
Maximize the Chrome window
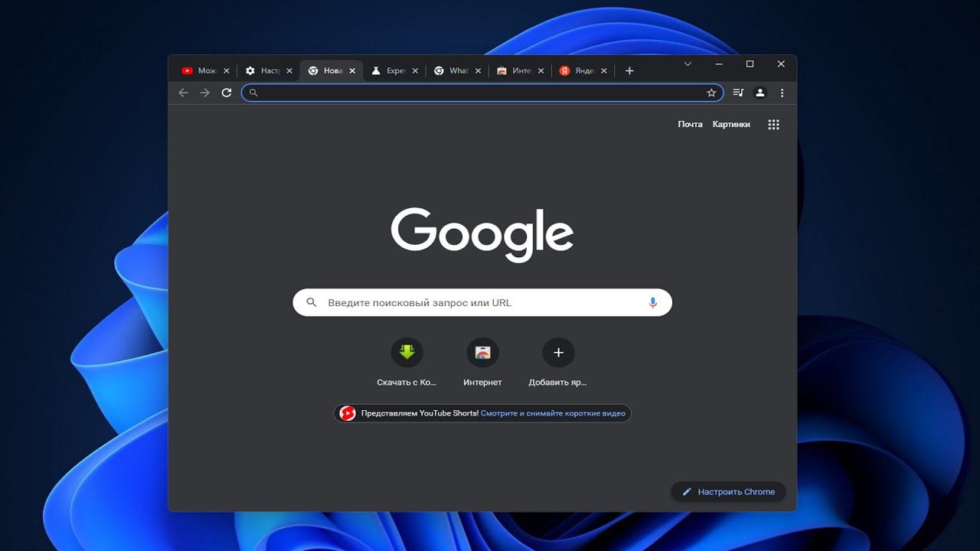(750, 64)
